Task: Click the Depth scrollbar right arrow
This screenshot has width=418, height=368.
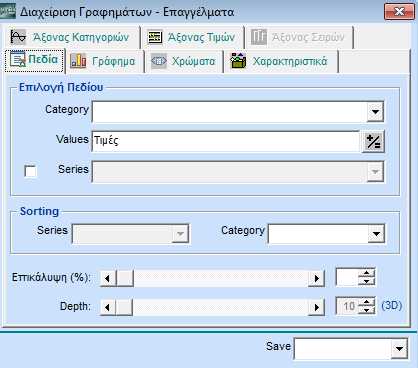Action: coord(316,307)
